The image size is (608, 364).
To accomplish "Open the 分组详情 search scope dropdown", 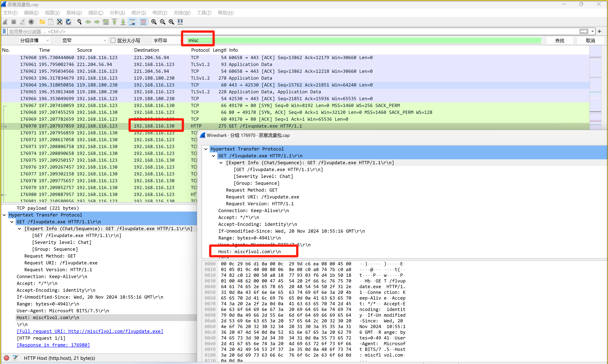I will (x=35, y=40).
